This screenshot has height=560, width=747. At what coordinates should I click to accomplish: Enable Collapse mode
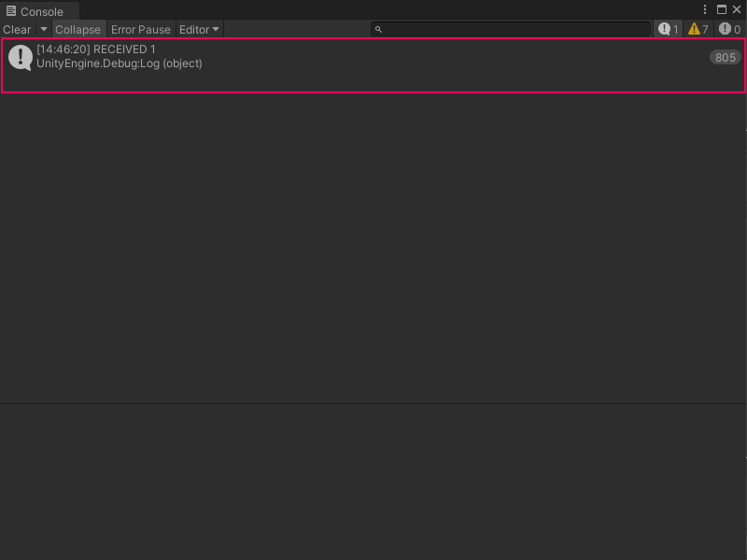78,29
